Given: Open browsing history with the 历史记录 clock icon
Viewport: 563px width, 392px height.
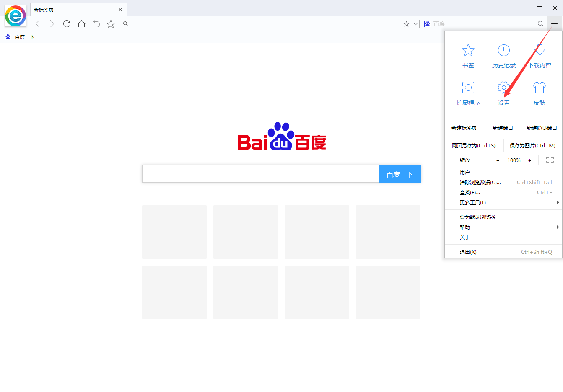Looking at the screenshot, I should pos(503,49).
